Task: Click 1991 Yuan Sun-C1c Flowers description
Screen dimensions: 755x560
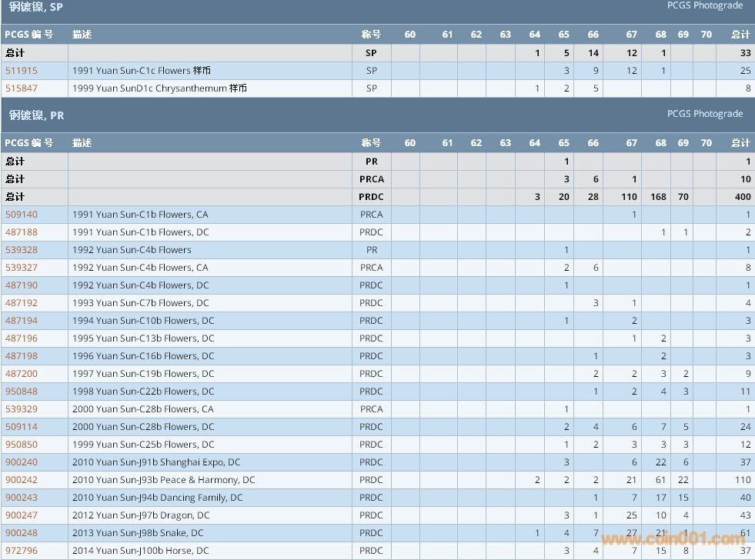Action: [x=141, y=71]
